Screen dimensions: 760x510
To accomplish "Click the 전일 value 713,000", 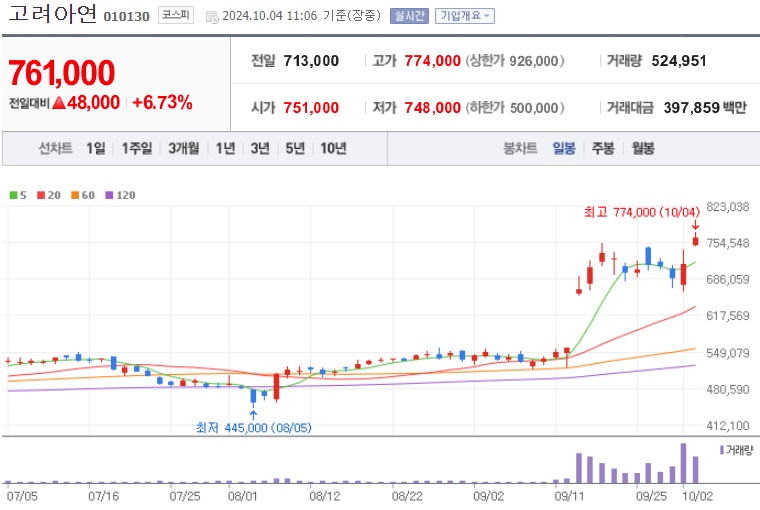I will 311,61.
